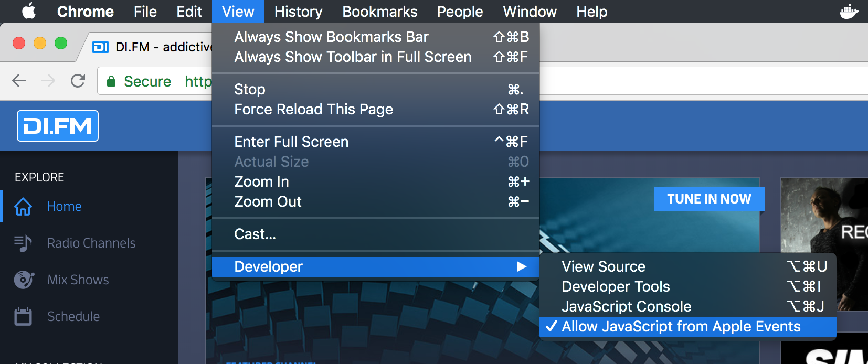Click the Home house icon in sidebar
The width and height of the screenshot is (868, 364).
[23, 207]
